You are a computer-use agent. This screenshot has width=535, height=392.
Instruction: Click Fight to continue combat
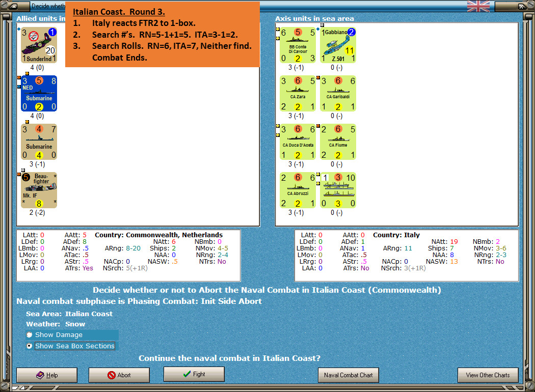(x=194, y=374)
